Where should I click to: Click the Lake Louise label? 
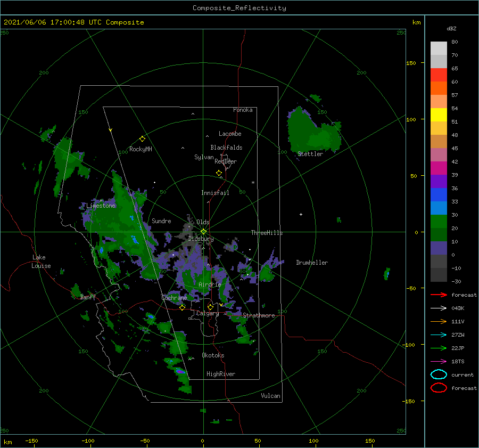(41, 262)
